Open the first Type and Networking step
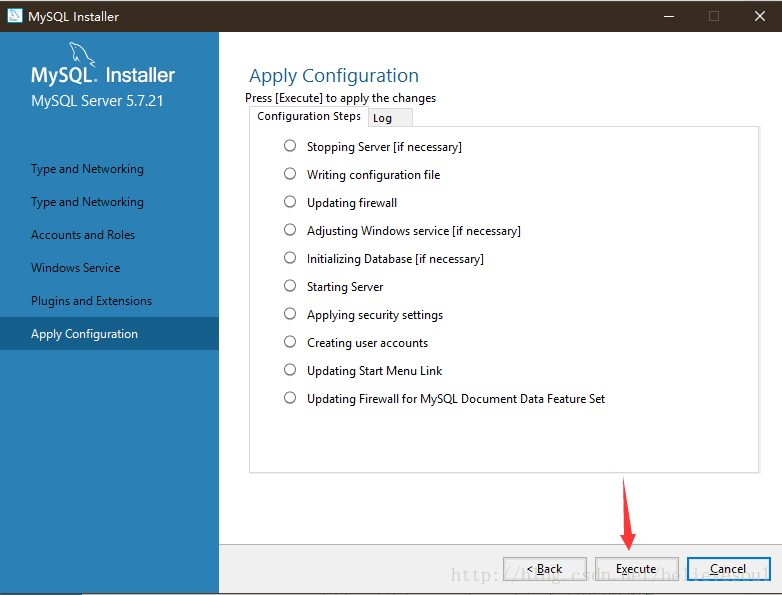Image resolution: width=782 pixels, height=595 pixels. click(87, 169)
